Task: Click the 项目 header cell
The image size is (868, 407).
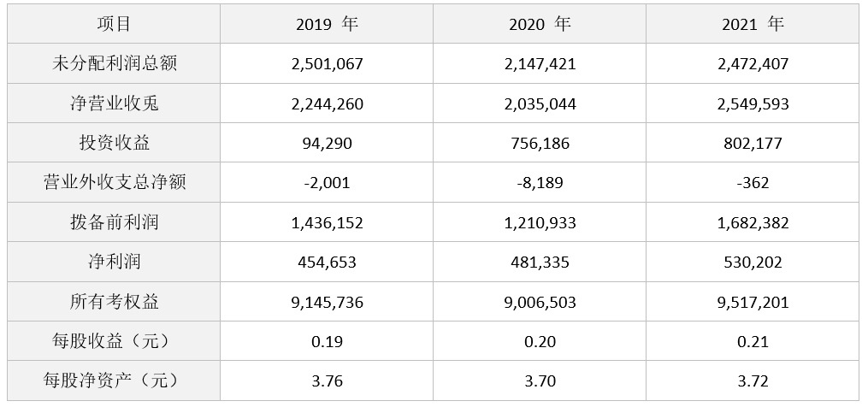Action: 114,24
